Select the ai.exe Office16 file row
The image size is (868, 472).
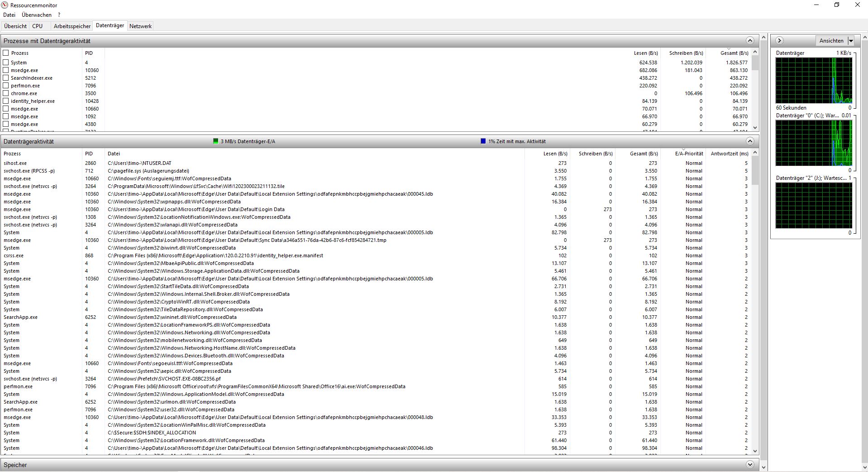(376, 386)
